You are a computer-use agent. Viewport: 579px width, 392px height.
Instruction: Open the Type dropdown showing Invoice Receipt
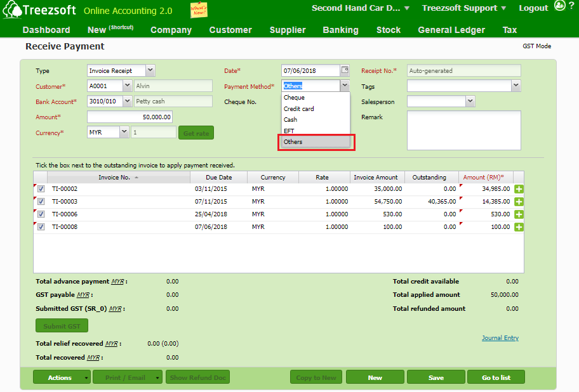150,70
